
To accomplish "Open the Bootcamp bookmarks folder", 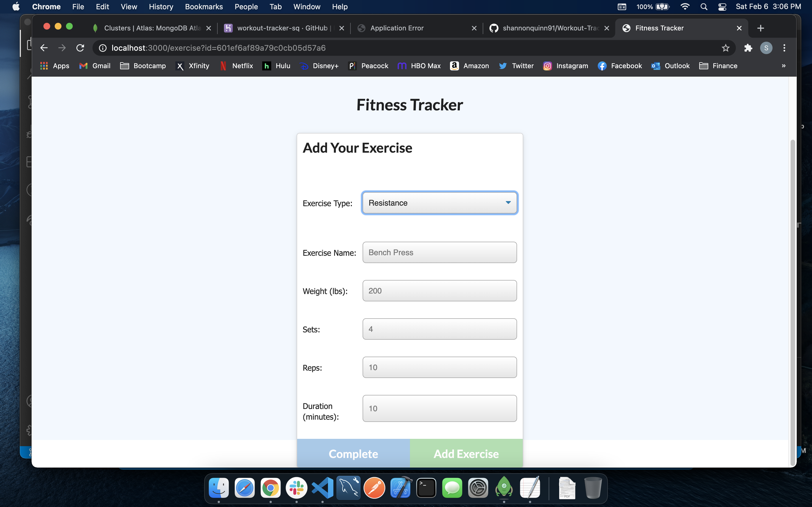I will pos(143,66).
